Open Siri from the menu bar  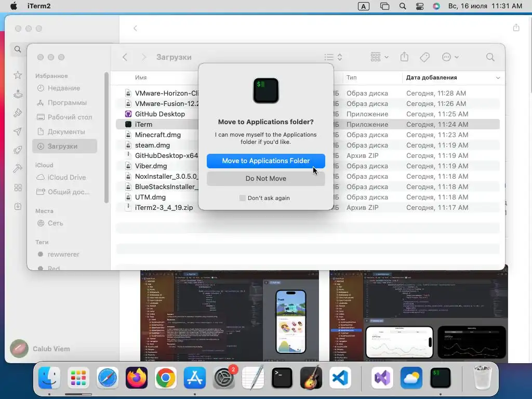436,6
